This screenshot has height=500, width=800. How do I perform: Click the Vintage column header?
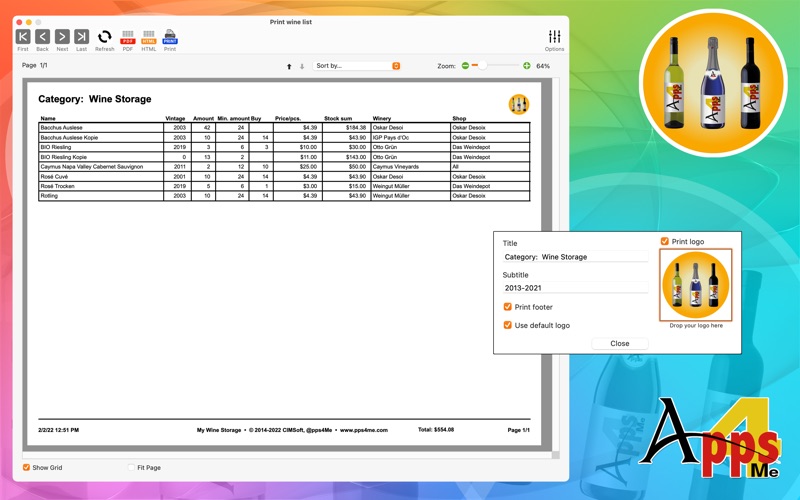(175, 118)
